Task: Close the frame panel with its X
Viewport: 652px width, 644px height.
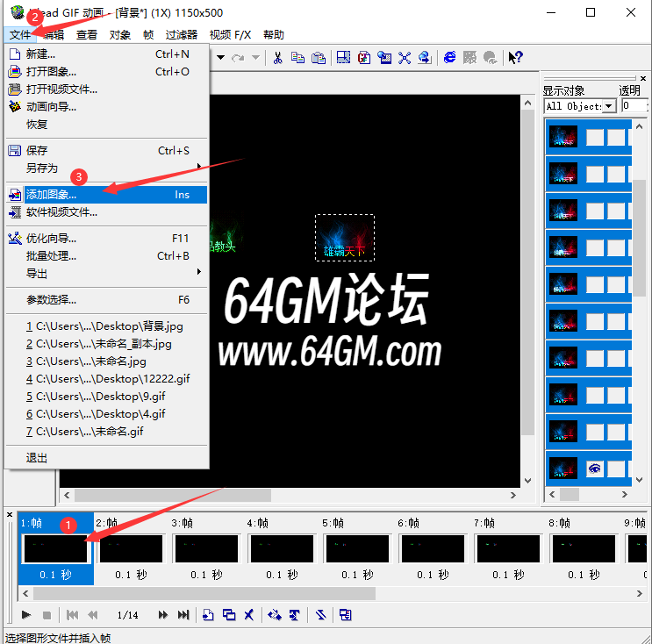Action: click(10, 514)
